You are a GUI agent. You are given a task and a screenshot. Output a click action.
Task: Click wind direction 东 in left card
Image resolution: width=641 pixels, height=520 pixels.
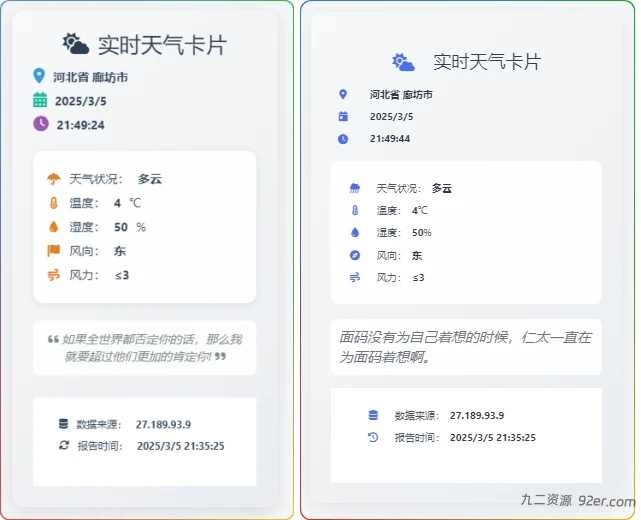[x=120, y=251]
